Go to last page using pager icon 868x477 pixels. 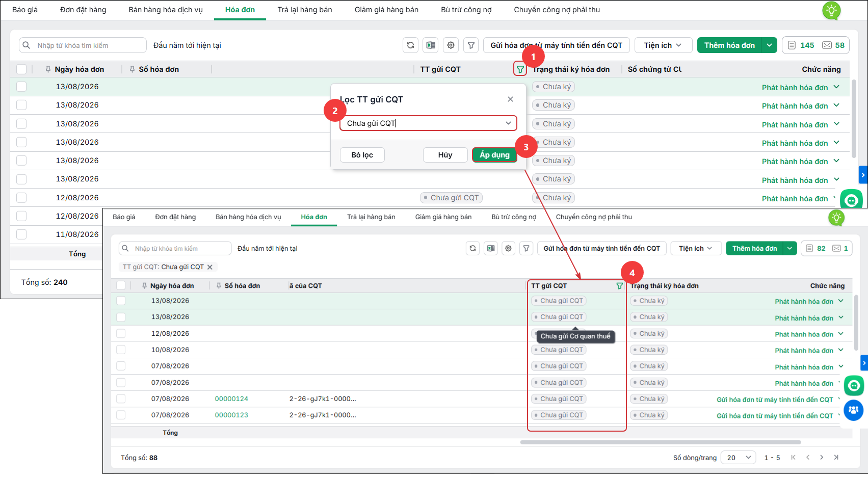click(x=836, y=457)
